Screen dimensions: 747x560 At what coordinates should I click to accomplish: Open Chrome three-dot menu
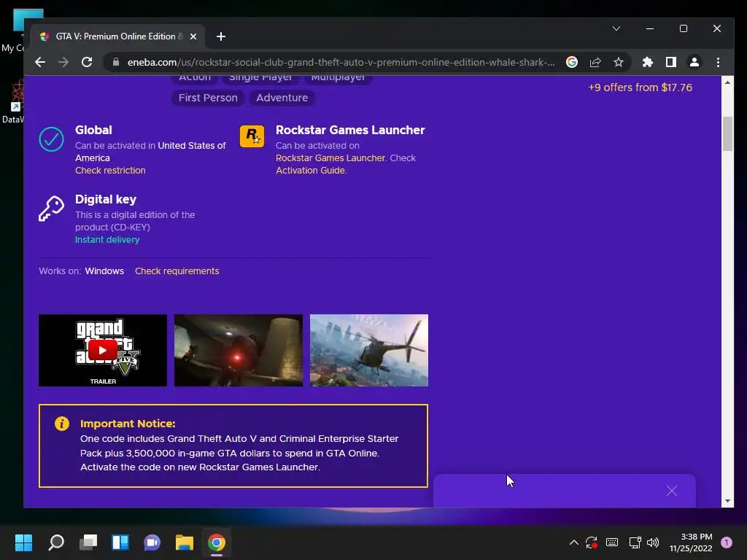point(718,63)
